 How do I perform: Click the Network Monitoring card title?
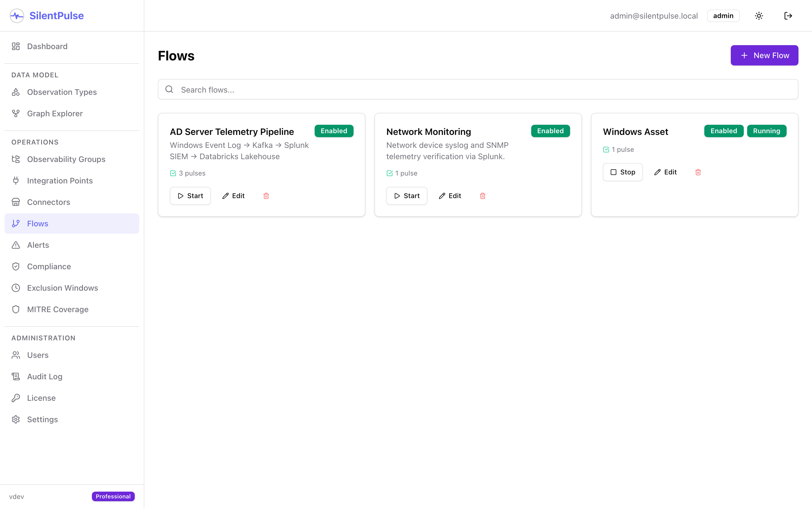pyautogui.click(x=429, y=132)
